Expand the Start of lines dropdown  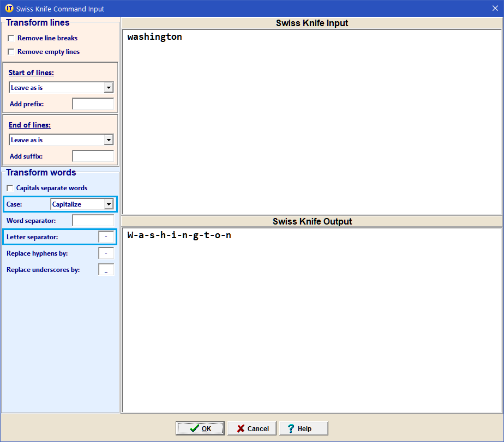pos(109,88)
